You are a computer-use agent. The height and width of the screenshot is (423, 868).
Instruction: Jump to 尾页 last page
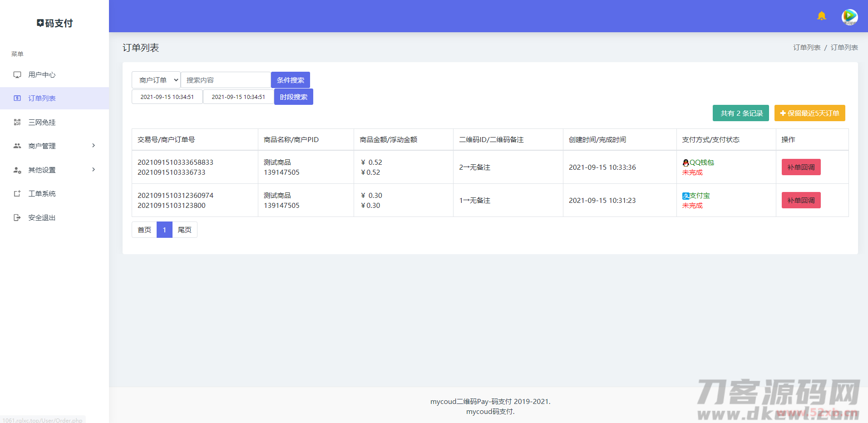coord(184,230)
